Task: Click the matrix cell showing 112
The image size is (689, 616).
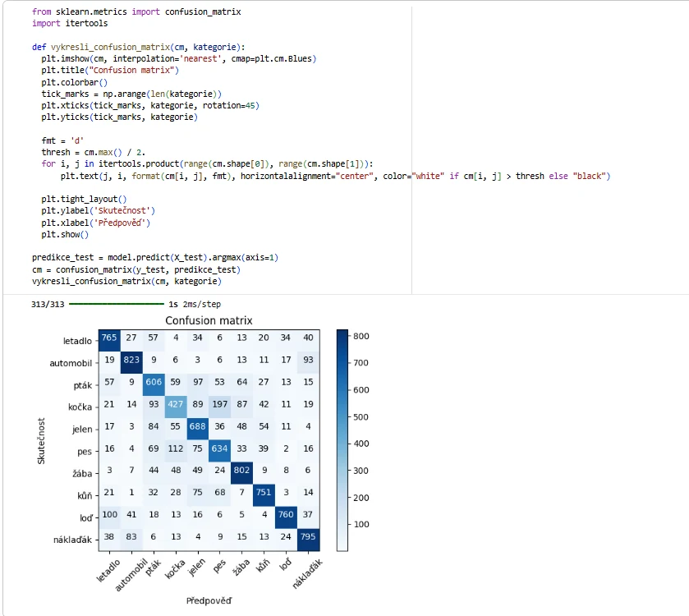Action: coord(176,451)
